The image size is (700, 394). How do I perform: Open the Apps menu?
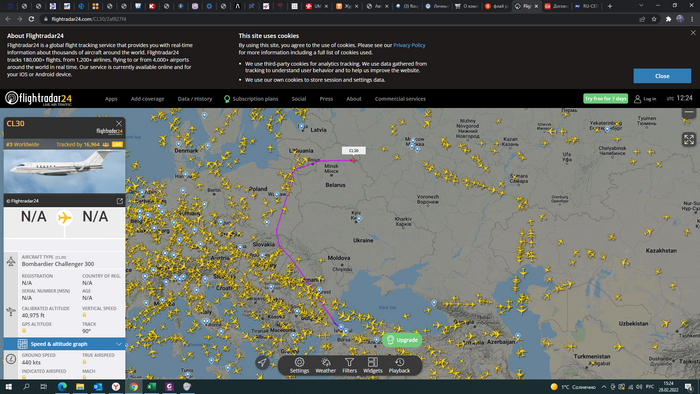pos(111,99)
